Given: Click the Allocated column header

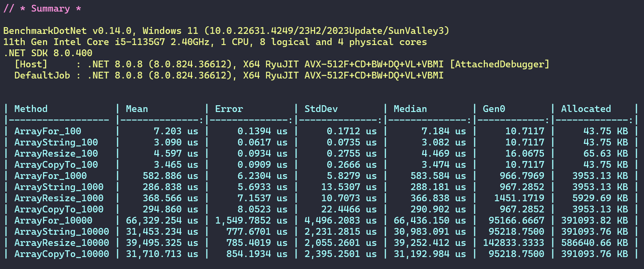Looking at the screenshot, I should pyautogui.click(x=585, y=109).
